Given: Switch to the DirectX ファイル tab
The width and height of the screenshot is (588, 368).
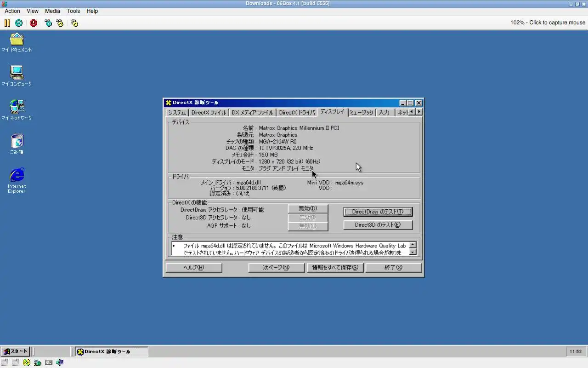Looking at the screenshot, I should 209,113.
